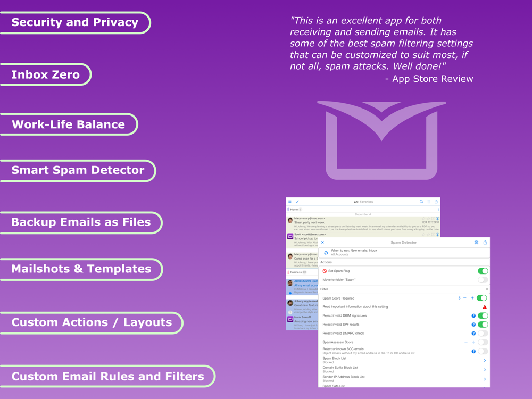
Task: Disable Reject invalid SPF results switch
Action: coord(483,325)
